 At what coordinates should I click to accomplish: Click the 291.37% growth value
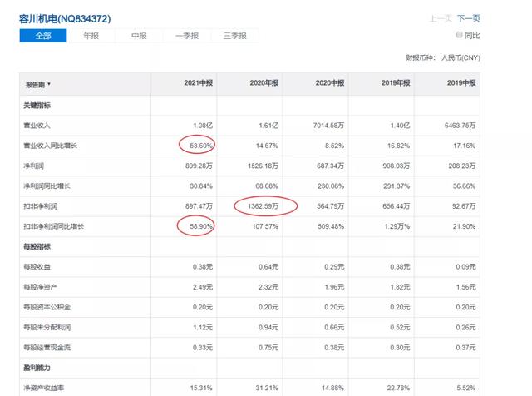click(x=397, y=186)
